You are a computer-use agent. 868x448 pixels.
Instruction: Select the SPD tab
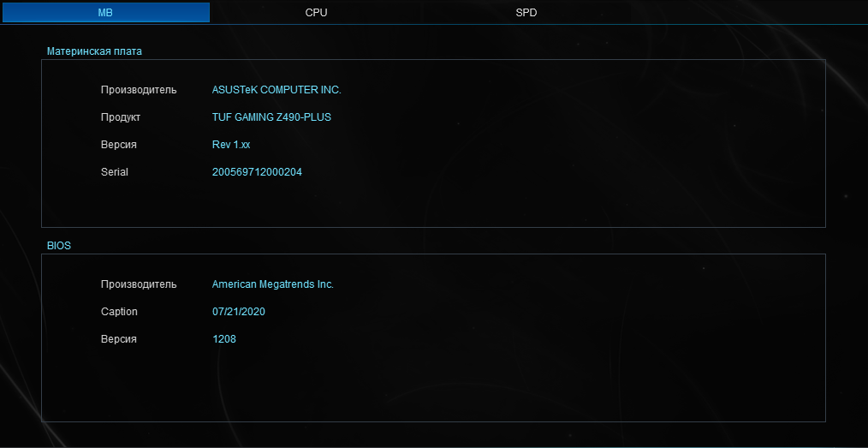click(526, 13)
